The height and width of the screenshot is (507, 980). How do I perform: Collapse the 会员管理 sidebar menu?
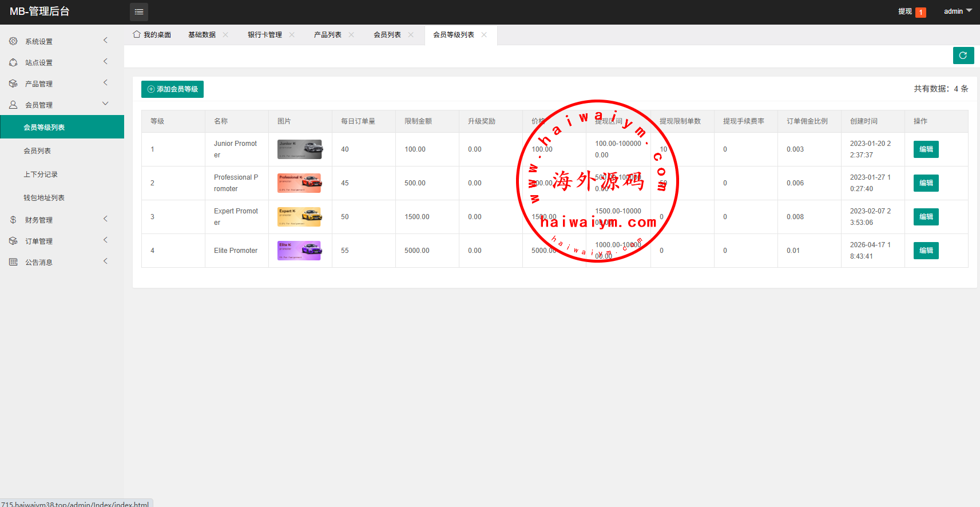tap(62, 105)
